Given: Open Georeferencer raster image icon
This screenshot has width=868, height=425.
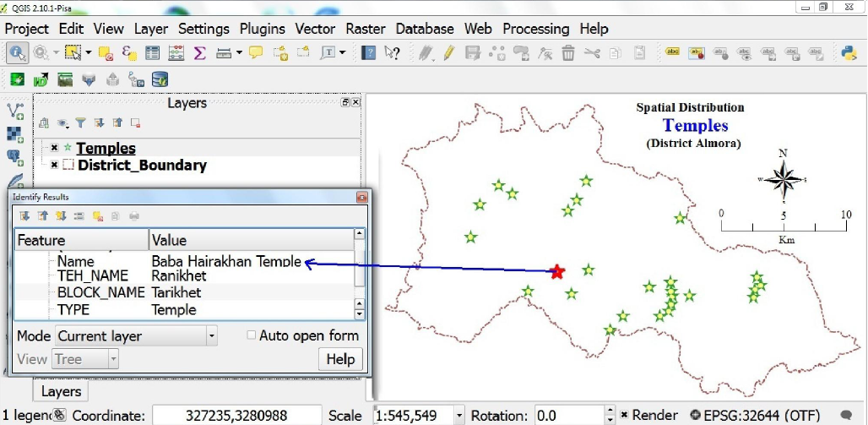Looking at the screenshot, I should tap(65, 79).
